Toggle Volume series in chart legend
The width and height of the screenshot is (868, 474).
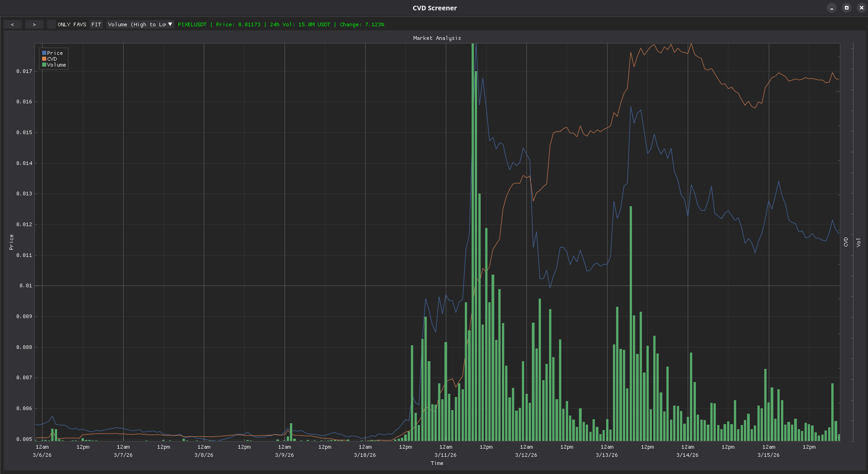coord(57,65)
